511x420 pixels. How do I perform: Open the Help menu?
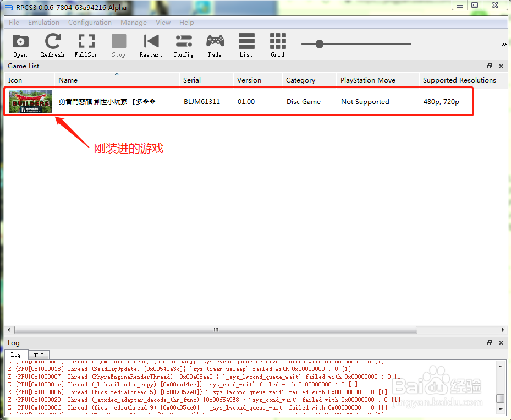click(186, 23)
